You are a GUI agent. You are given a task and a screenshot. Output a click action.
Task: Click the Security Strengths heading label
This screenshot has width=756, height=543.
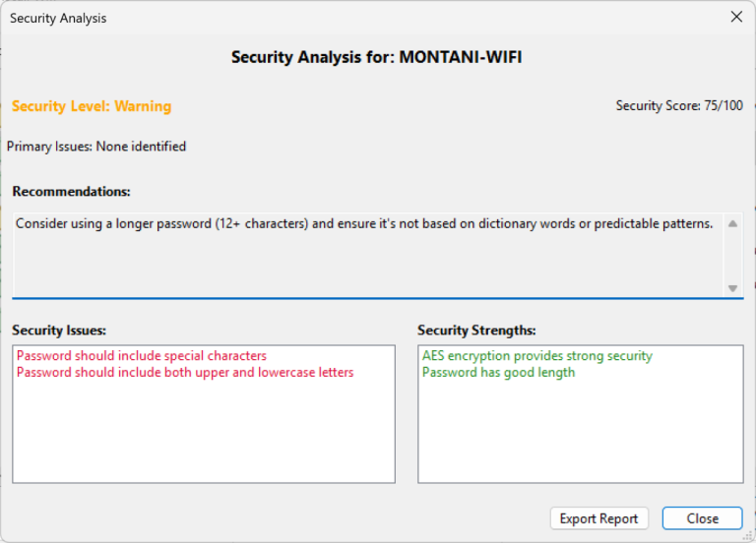tap(476, 331)
